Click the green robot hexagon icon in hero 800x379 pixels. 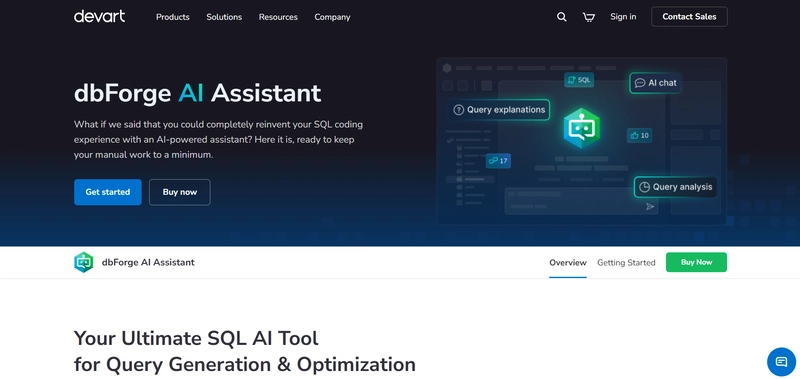click(x=582, y=128)
